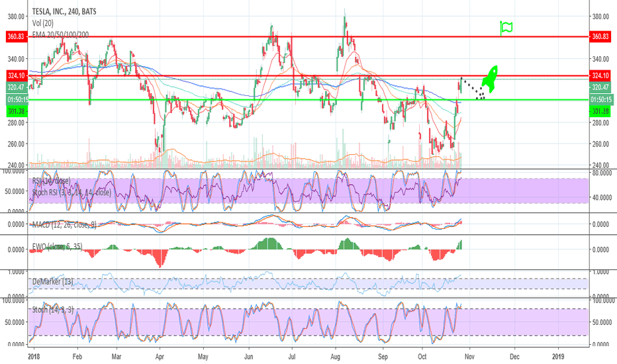Select the EMA 20/50/100/200 indicator label
This screenshot has width=617, height=364.
[x=60, y=34]
